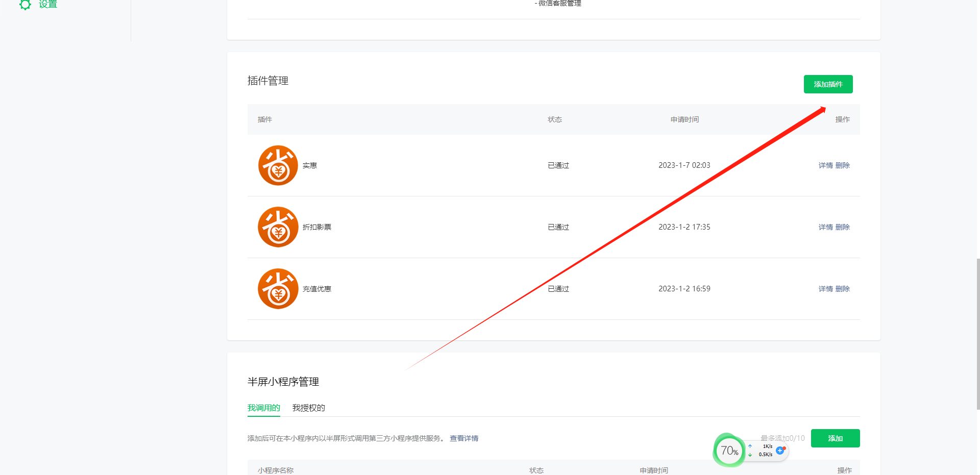Click 删除 on the 充值优惠 row

pyautogui.click(x=843, y=289)
